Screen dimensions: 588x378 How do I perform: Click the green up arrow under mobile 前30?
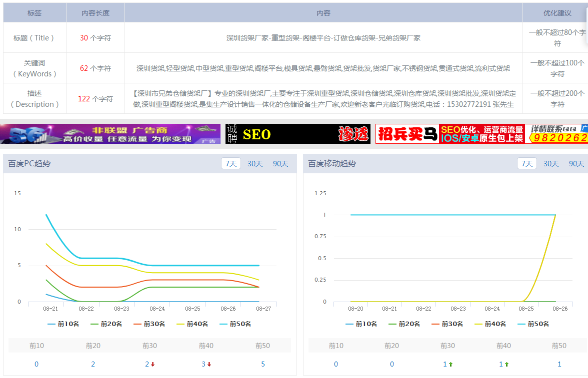[451, 364]
